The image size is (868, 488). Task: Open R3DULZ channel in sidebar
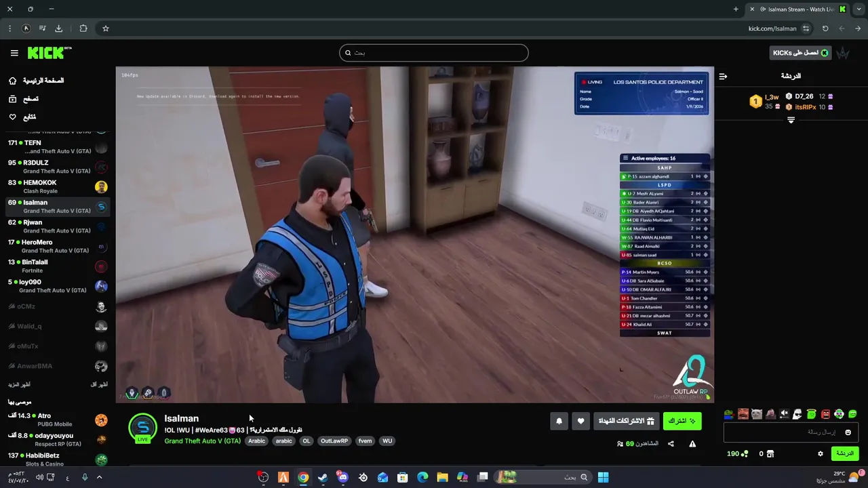57,167
